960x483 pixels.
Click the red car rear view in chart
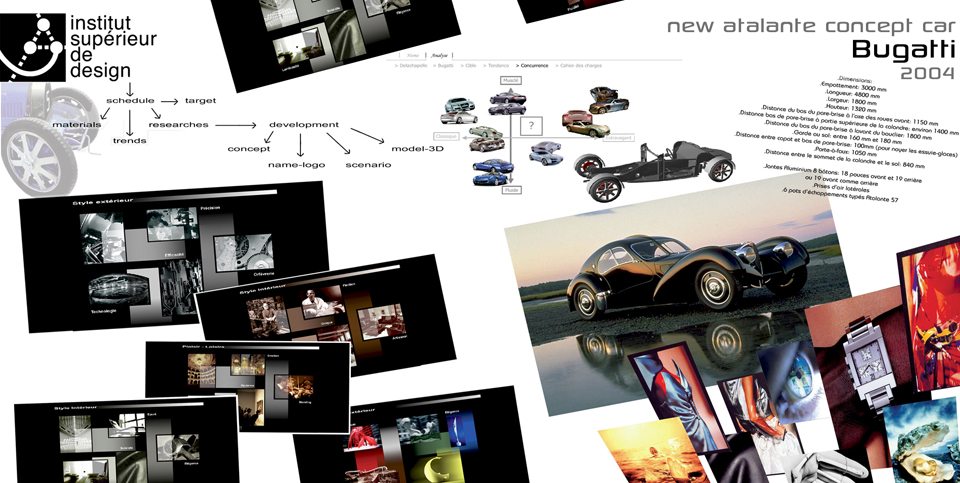pyautogui.click(x=576, y=116)
